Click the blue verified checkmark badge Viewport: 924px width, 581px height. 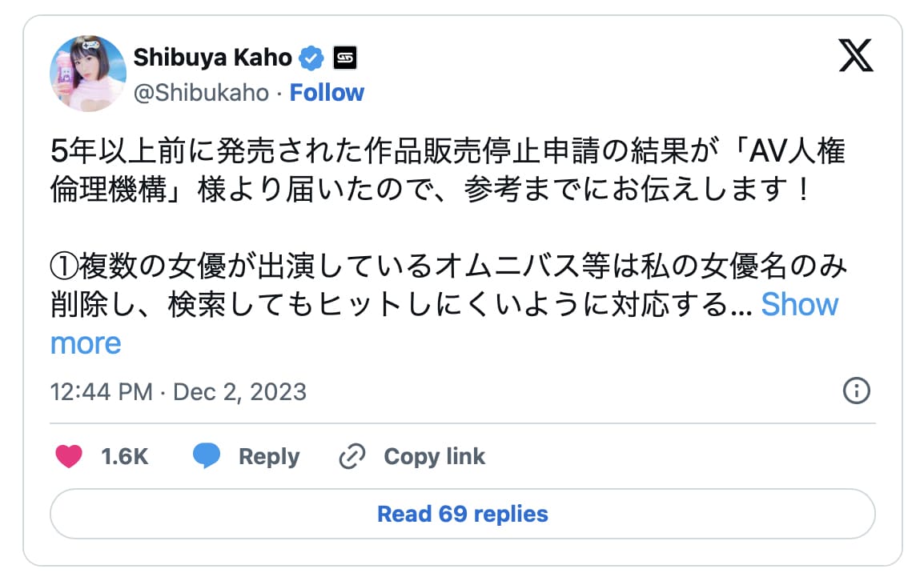coord(311,58)
